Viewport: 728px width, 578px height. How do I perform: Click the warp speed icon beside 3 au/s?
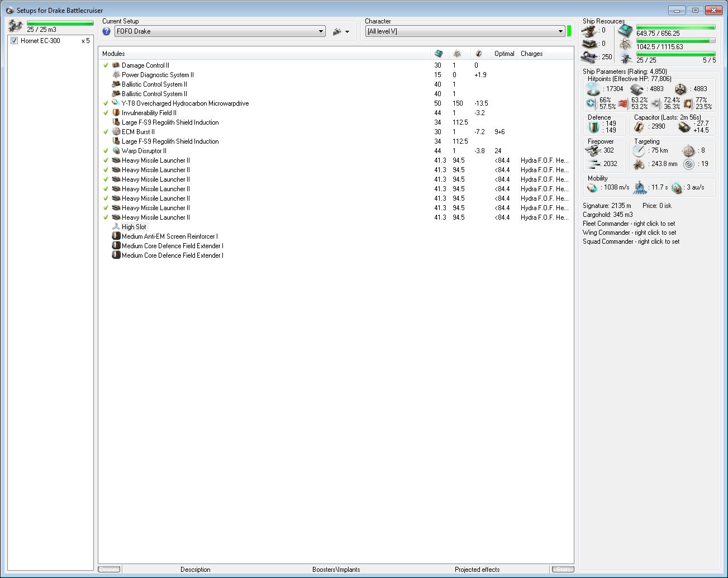[677, 188]
